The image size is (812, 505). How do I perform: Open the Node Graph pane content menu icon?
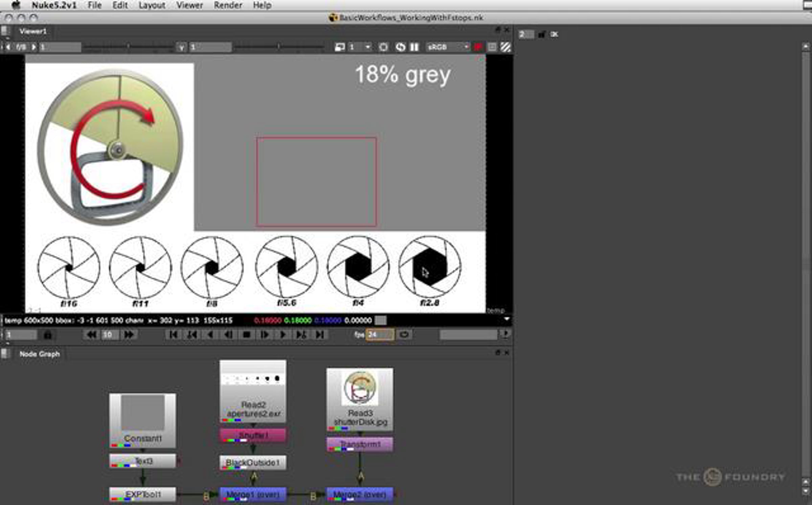(5, 354)
